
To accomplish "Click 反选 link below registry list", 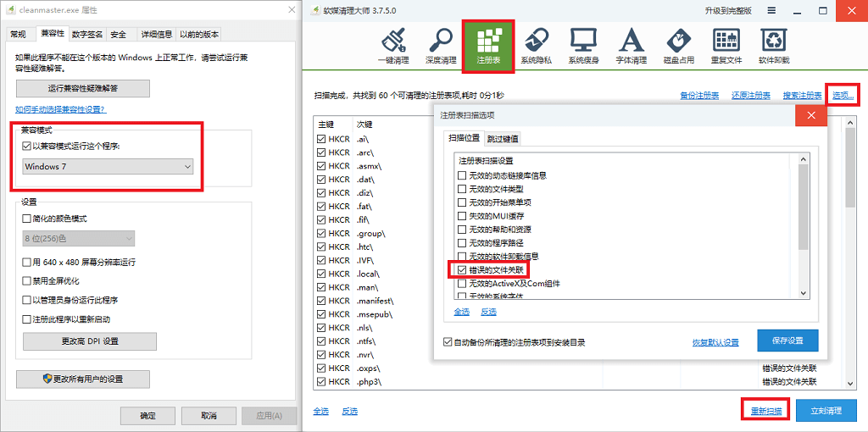I will coord(350,411).
